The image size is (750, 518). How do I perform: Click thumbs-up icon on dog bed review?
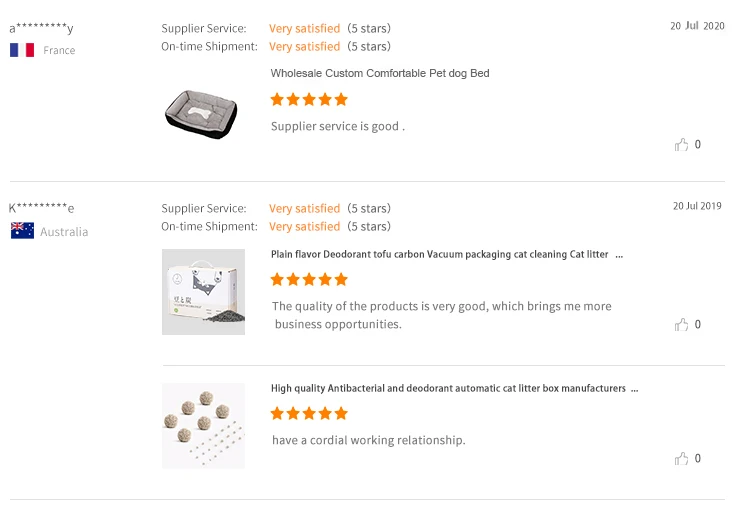pos(682,145)
